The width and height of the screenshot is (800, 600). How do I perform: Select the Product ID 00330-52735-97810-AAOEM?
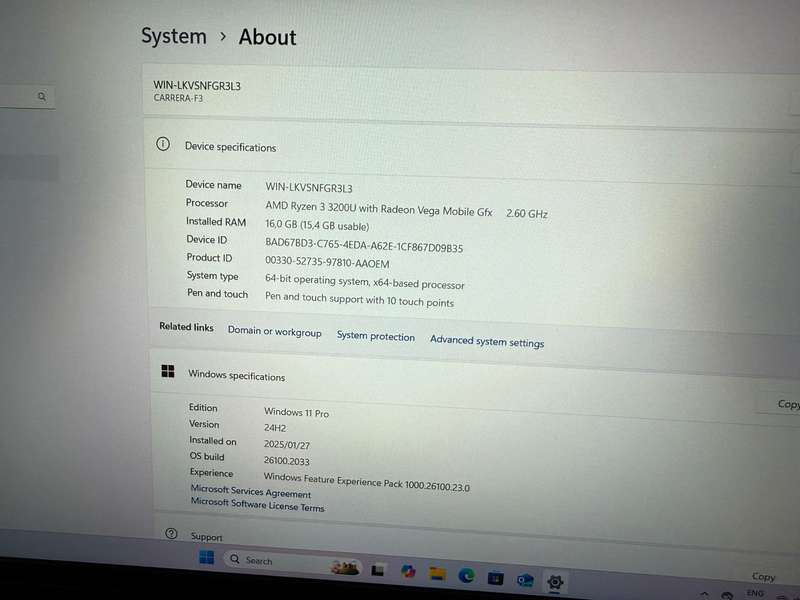[x=327, y=262]
